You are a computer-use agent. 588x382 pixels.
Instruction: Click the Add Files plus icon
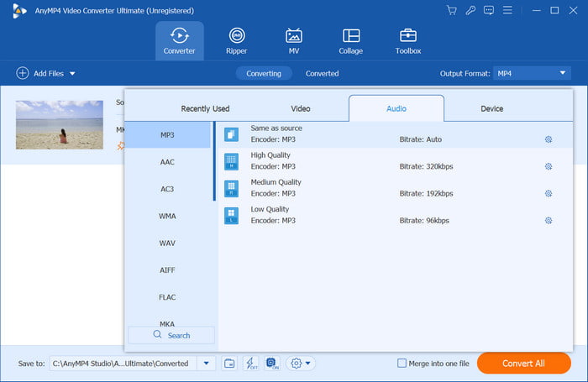[23, 73]
